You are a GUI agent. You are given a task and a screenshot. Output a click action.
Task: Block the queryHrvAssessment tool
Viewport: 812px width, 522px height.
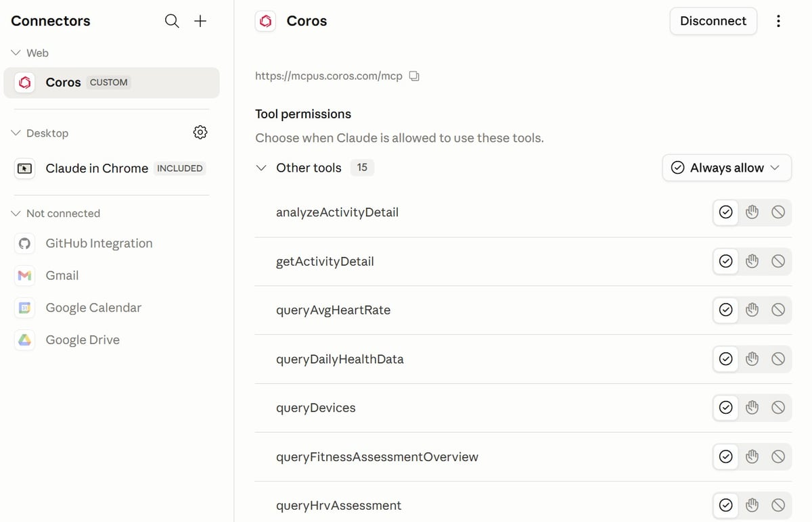[x=778, y=505]
